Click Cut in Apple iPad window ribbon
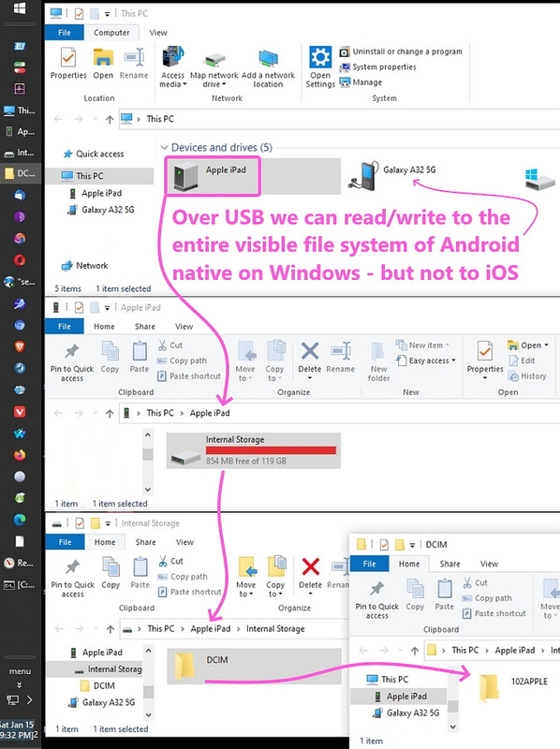 tap(170, 345)
